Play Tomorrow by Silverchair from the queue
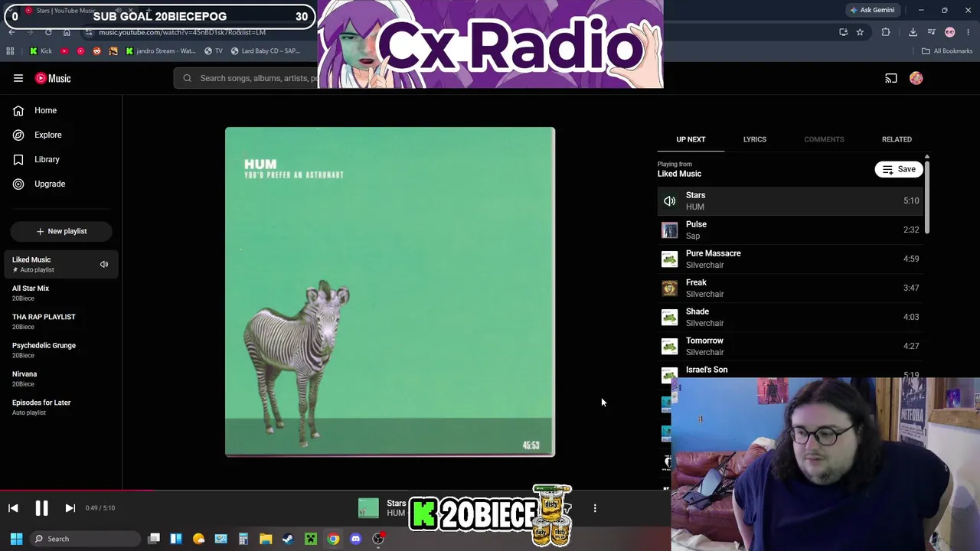 point(790,346)
